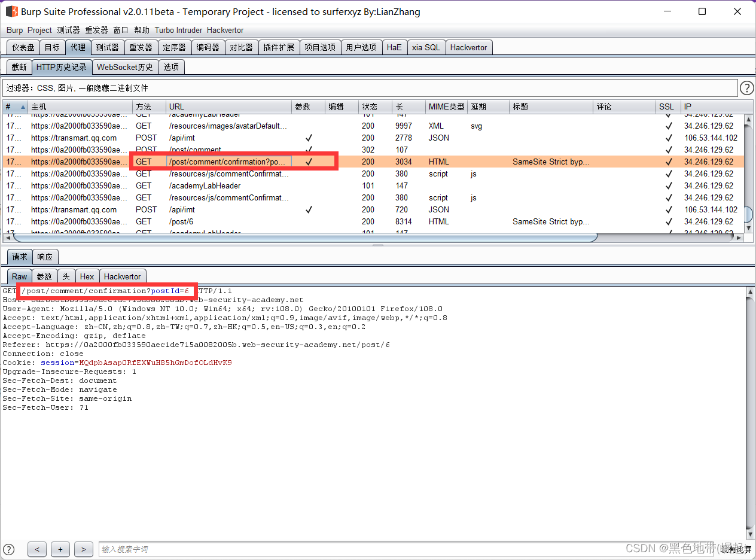Switch to the 目标 target tab

(x=52, y=47)
